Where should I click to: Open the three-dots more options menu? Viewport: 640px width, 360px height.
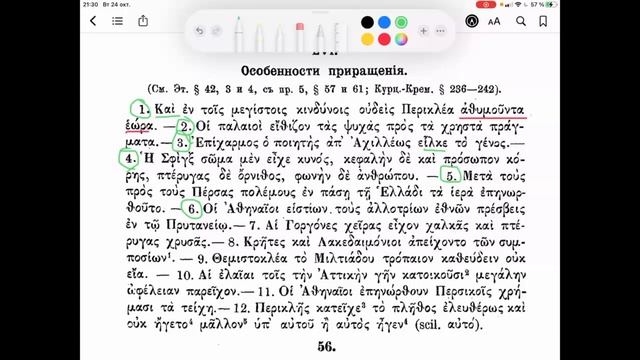coord(440,31)
